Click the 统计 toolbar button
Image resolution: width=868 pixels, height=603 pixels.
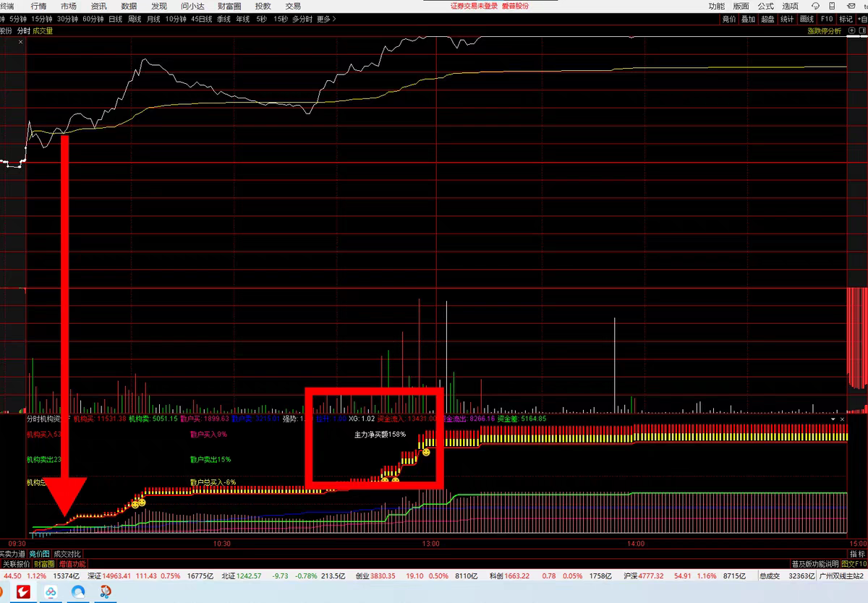pyautogui.click(x=787, y=19)
